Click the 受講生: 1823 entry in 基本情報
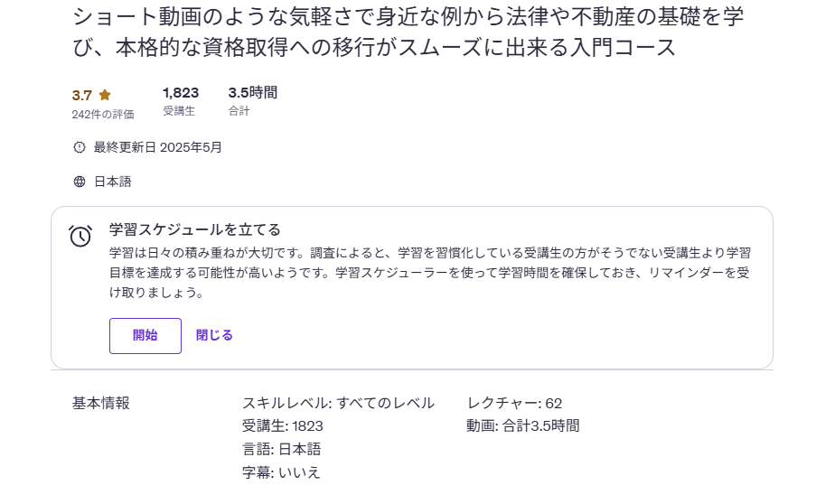This screenshot has width=835, height=504. (283, 426)
